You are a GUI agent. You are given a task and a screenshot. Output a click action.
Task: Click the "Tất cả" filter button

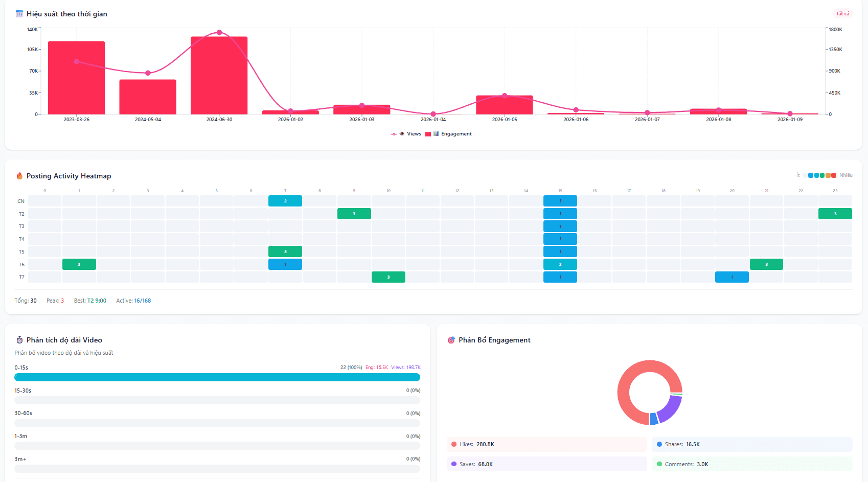[842, 13]
